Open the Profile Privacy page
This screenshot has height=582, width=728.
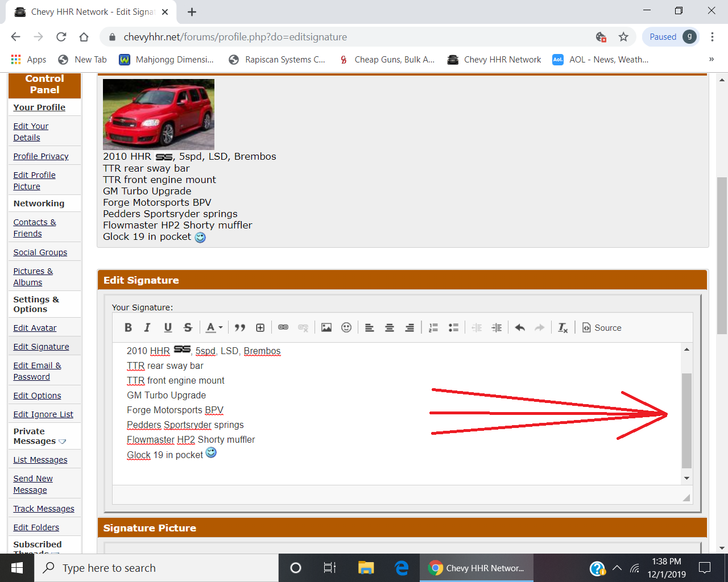tap(41, 156)
